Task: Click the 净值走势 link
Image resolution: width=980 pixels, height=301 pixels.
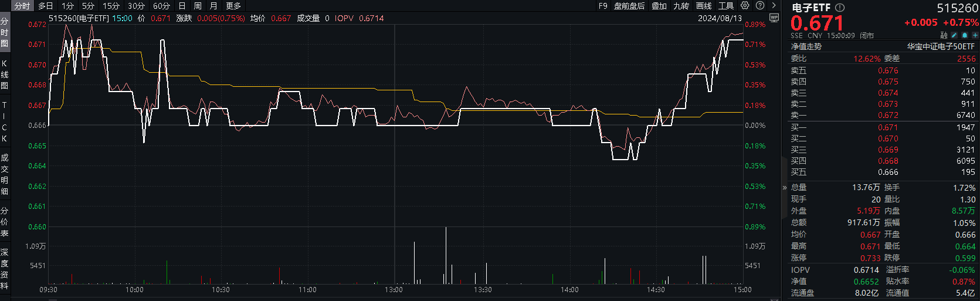Action: click(x=806, y=46)
